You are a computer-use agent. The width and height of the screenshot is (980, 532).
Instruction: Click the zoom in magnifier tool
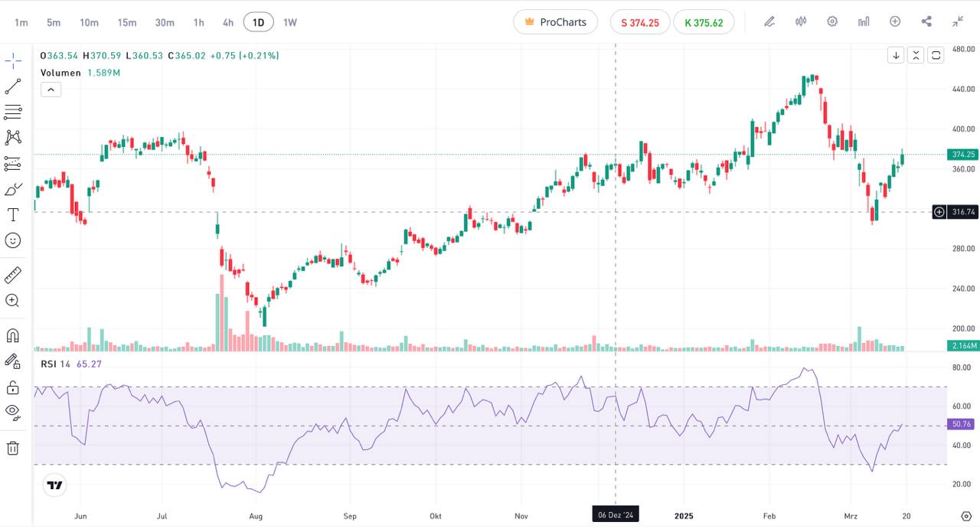(x=13, y=301)
